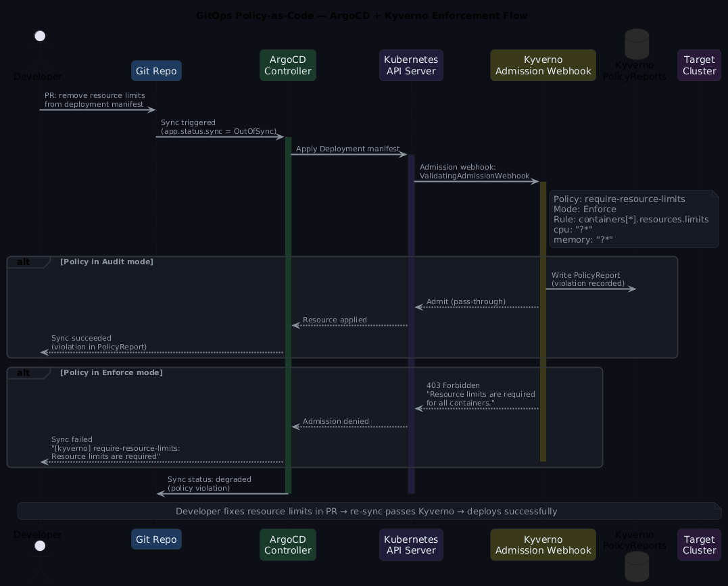Select the bottom Target Cluster participant box

(x=699, y=545)
